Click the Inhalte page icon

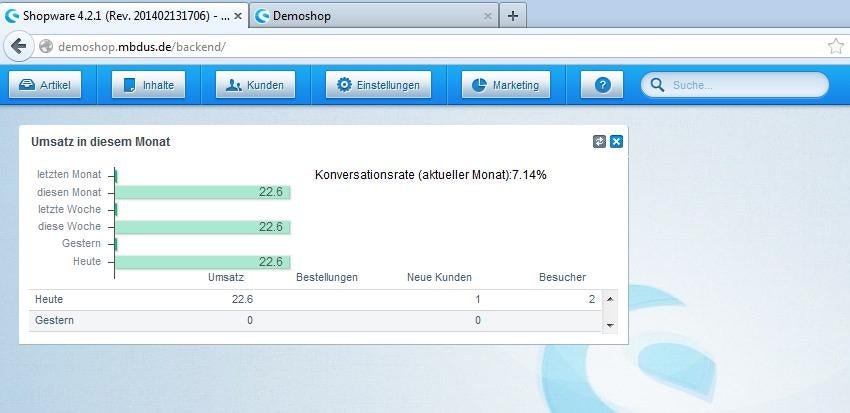129,85
